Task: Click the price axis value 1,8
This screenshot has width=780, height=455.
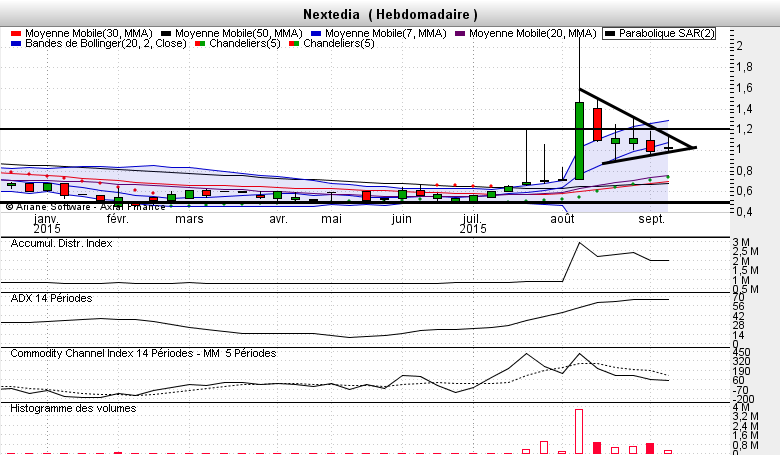Action: pos(745,67)
